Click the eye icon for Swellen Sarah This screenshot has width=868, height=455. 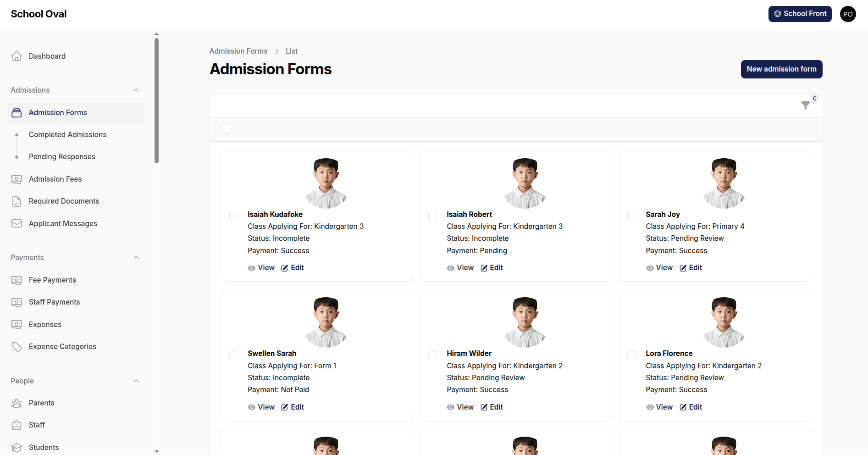[x=252, y=407]
